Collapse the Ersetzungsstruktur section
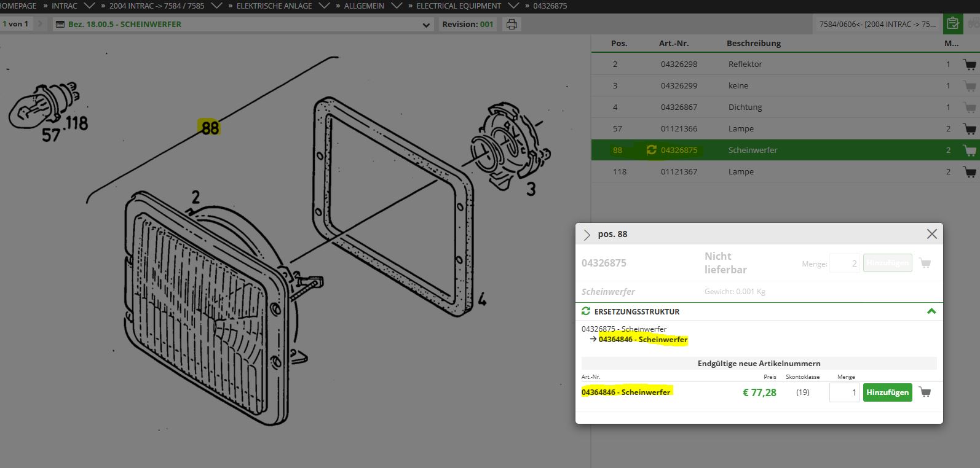 [931, 311]
